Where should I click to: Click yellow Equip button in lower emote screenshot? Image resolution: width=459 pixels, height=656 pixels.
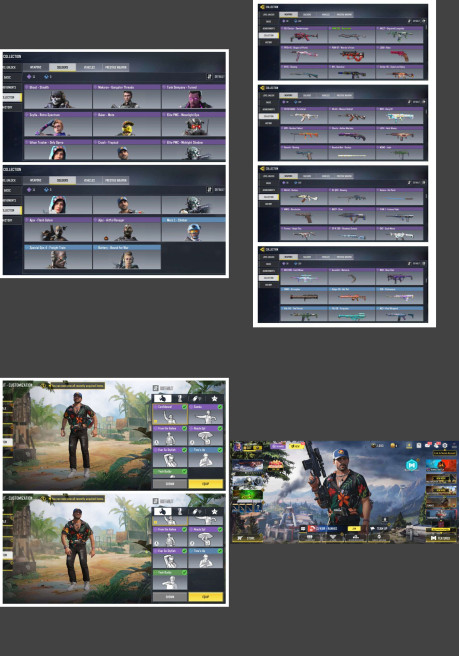tap(205, 597)
